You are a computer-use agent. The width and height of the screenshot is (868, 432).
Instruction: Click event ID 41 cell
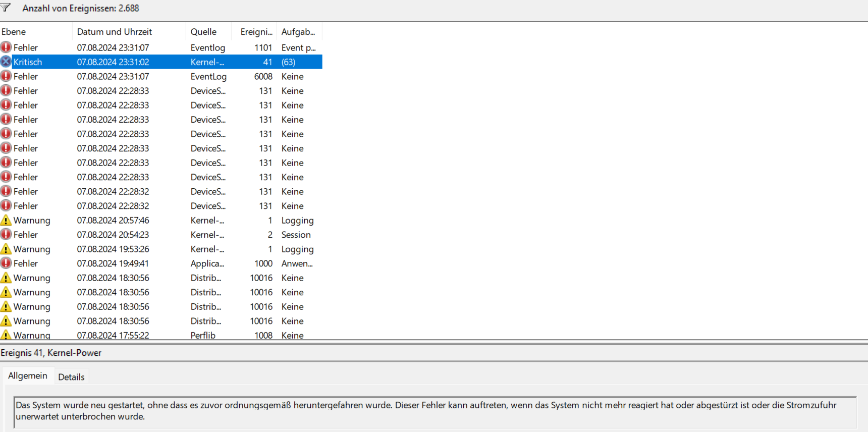coord(267,62)
